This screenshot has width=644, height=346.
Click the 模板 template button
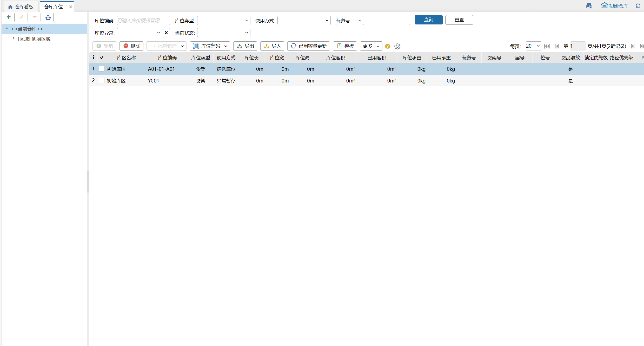(x=345, y=46)
